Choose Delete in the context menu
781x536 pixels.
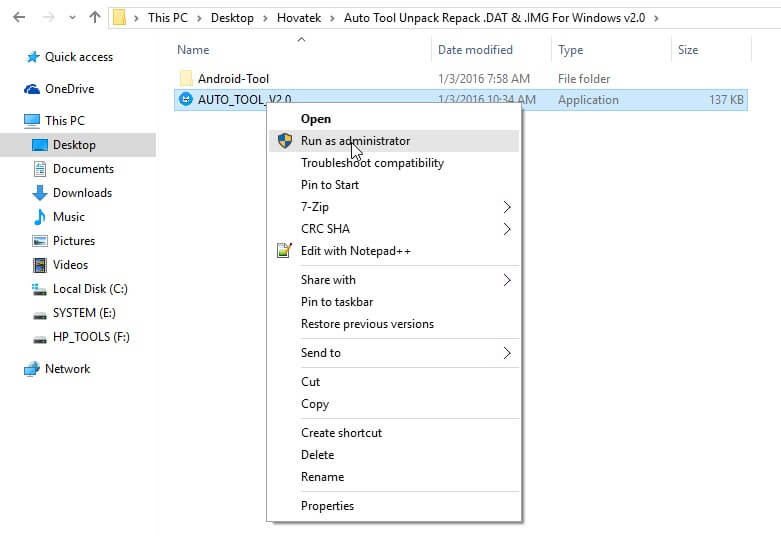[394, 455]
